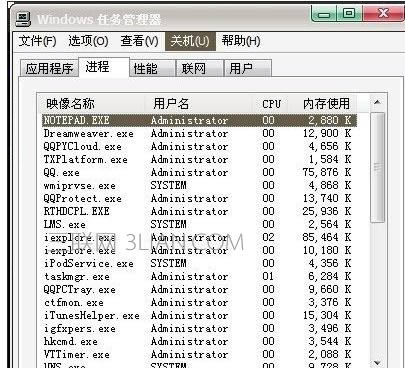Open the 选项(O) menu
405x368 pixels.
click(x=88, y=41)
